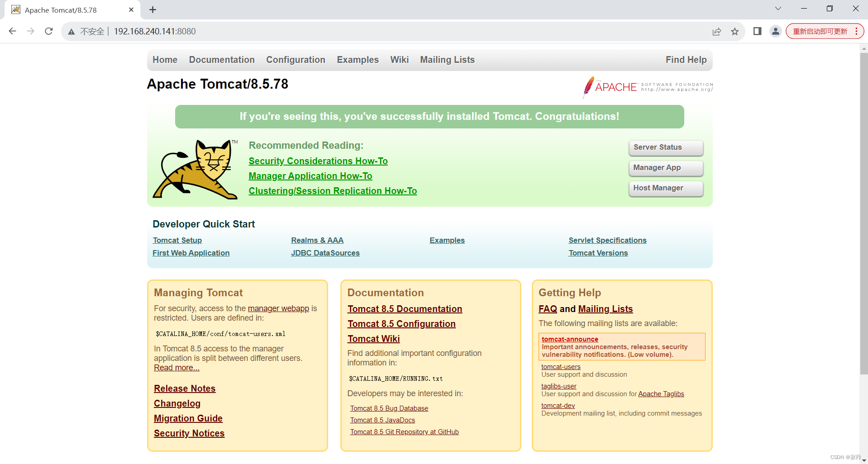Click the Tomcat cat mascot image

click(196, 170)
